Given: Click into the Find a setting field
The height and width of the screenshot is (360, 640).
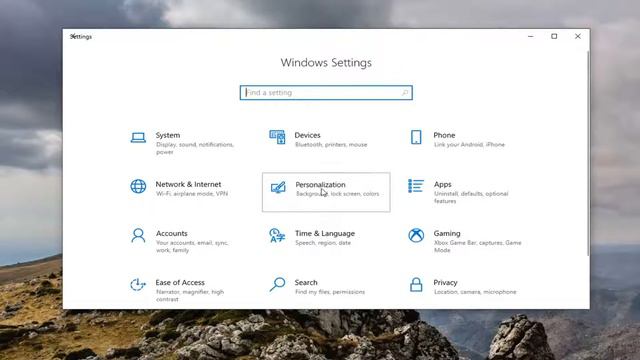Looking at the screenshot, I should 326,93.
